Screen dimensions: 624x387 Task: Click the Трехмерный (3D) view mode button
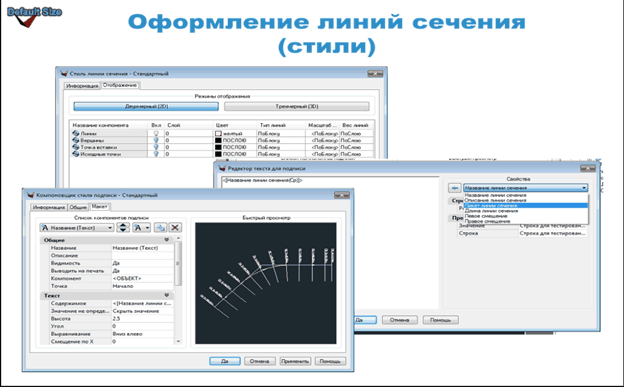[297, 106]
